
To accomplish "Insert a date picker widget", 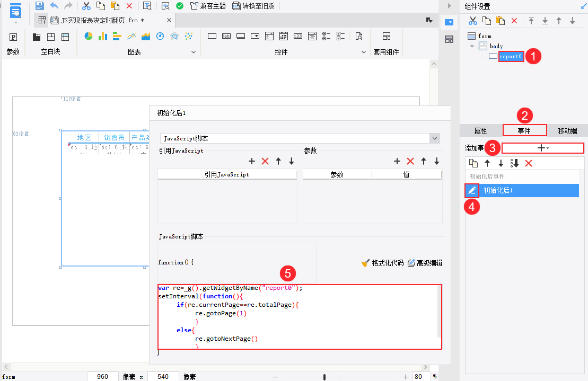I will point(284,36).
